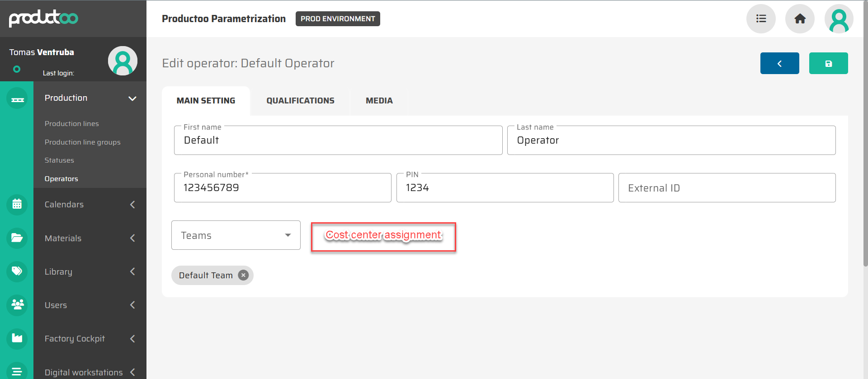Click into the External ID field
This screenshot has height=379, width=868.
coord(726,188)
